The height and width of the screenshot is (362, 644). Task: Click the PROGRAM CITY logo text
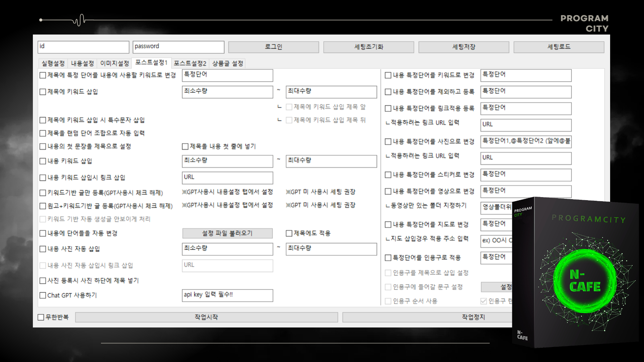[584, 23]
